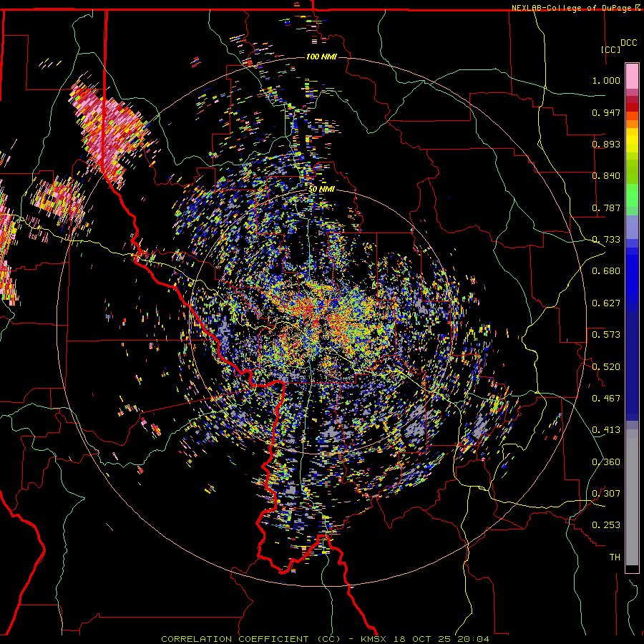Image resolution: width=644 pixels, height=644 pixels.
Task: Click the Correlation Coefficient KMSX caption at bottom
Action: (325, 639)
